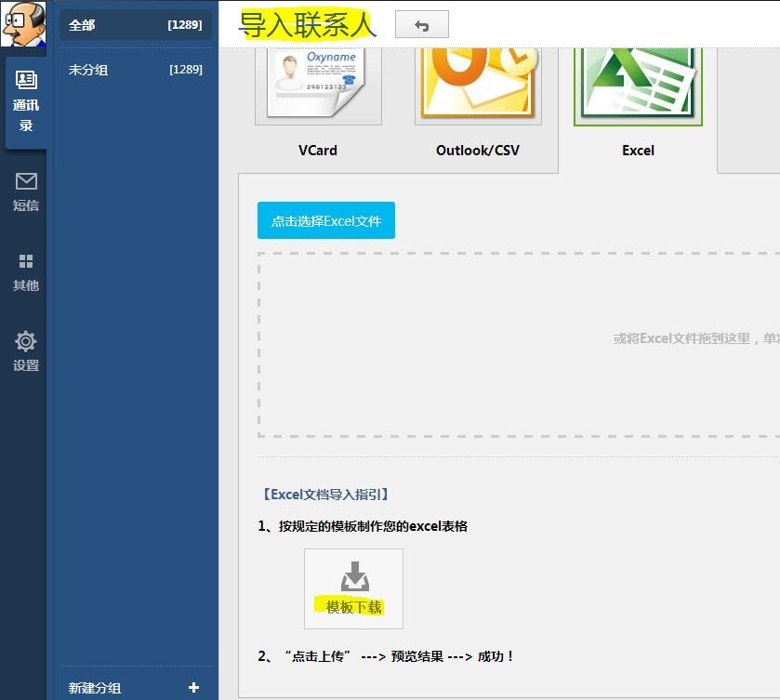The height and width of the screenshot is (700, 780).
Task: Select the 未分组 [1289] group
Action: 136,69
